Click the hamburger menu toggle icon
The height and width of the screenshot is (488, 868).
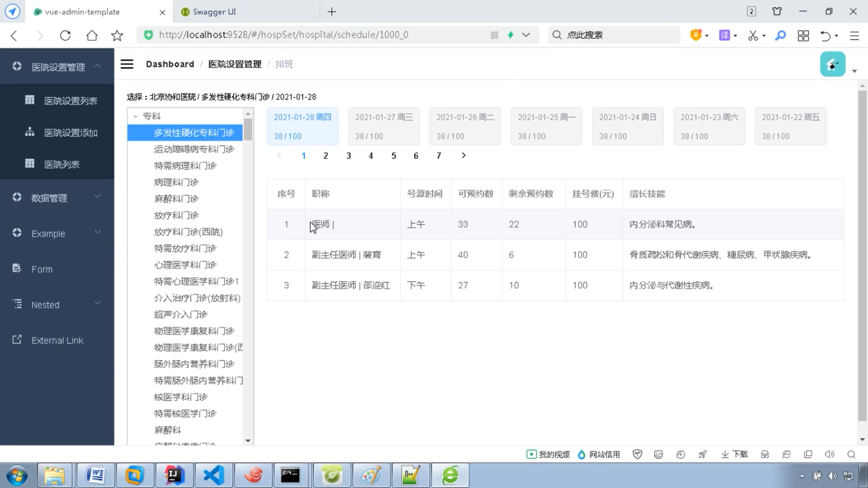click(x=127, y=64)
